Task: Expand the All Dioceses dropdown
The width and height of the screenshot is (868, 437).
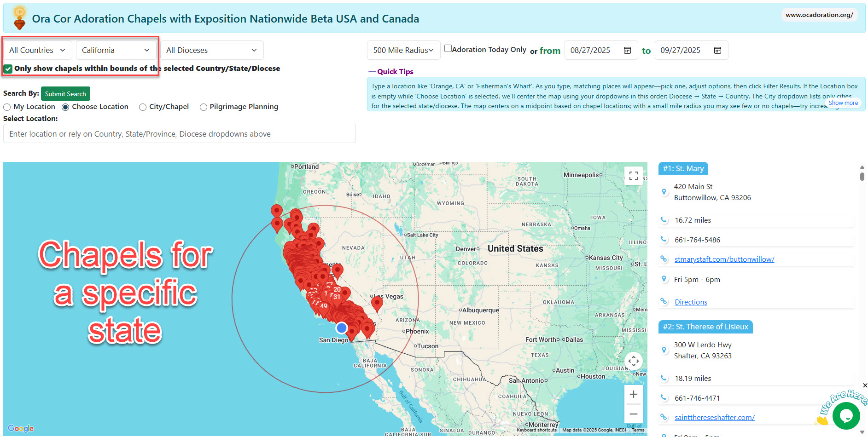Action: coord(212,50)
